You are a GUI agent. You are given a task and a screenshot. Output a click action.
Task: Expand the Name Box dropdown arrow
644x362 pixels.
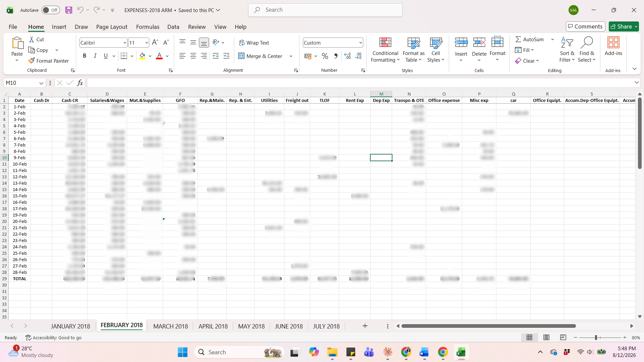click(x=41, y=83)
